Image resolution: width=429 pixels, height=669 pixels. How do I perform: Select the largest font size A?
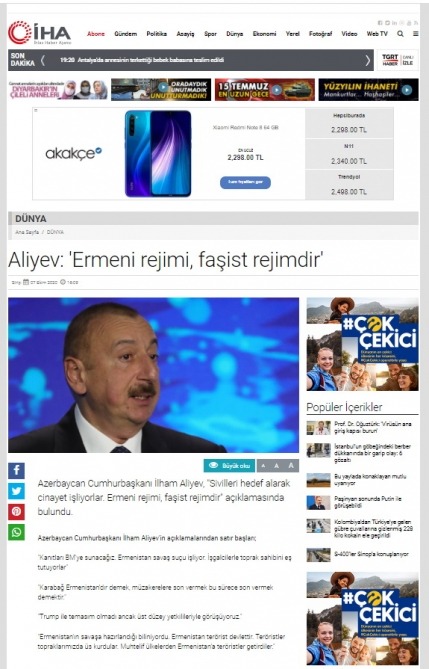[291, 465]
